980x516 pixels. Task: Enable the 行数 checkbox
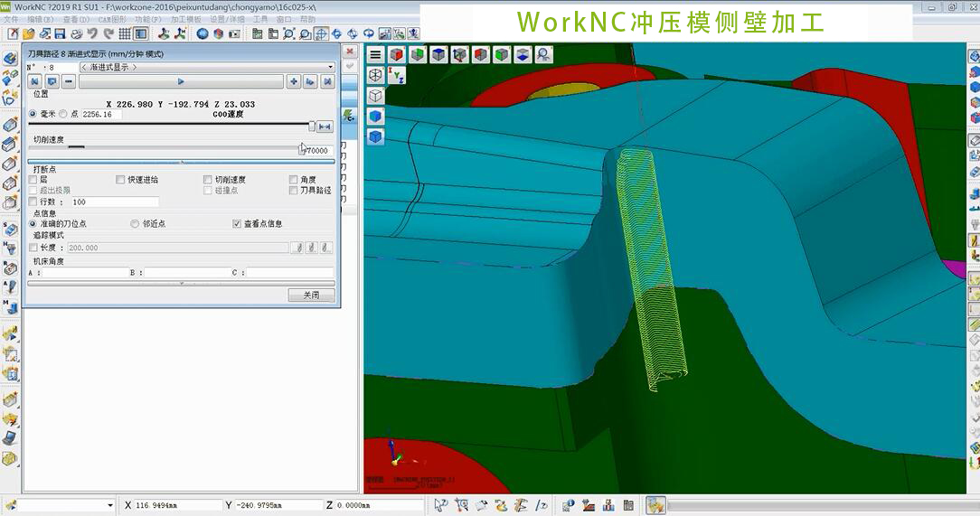pos(33,202)
